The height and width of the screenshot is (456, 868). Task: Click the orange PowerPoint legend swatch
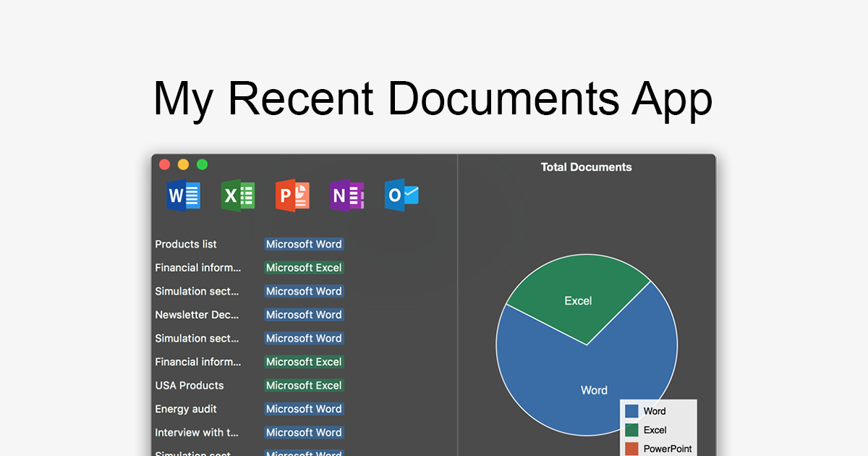point(631,449)
